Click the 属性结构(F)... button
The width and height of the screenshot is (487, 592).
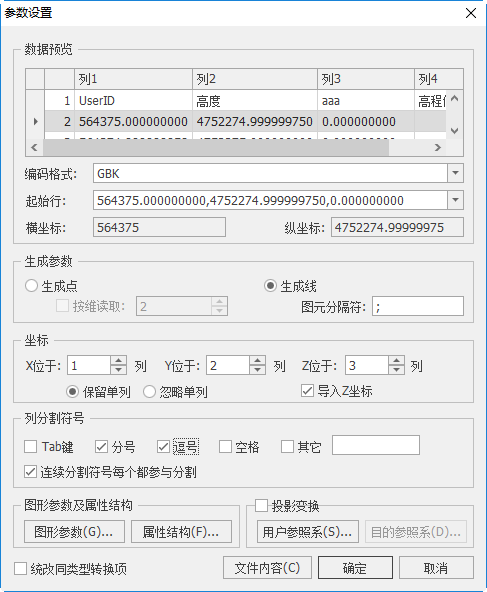tap(181, 532)
